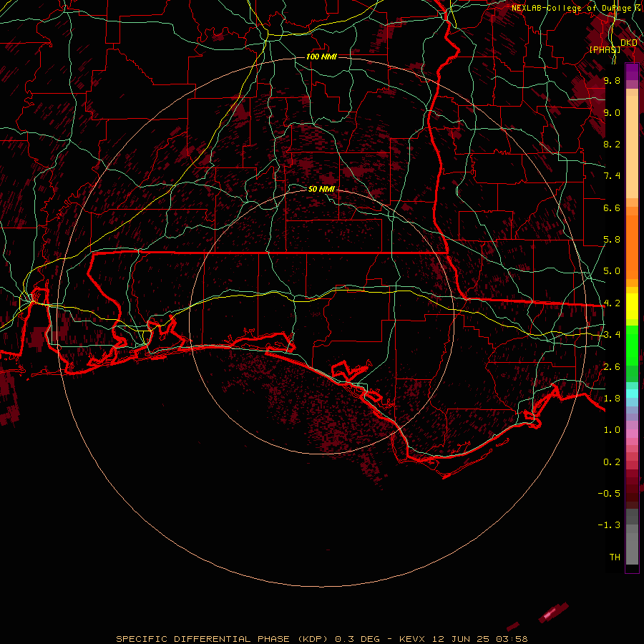Screen dimensions: 644x644
Task: Click the 100 NMI range ring label
Action: point(321,57)
